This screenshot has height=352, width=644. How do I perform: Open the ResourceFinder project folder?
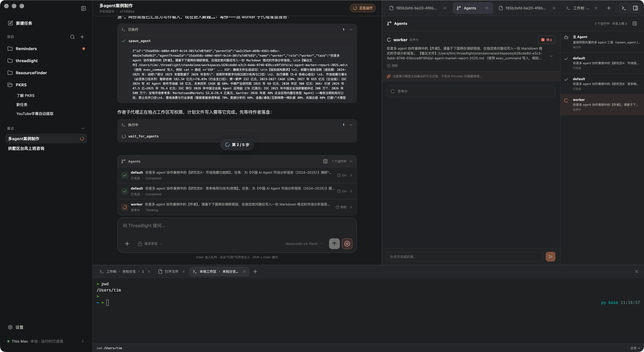coord(46,73)
